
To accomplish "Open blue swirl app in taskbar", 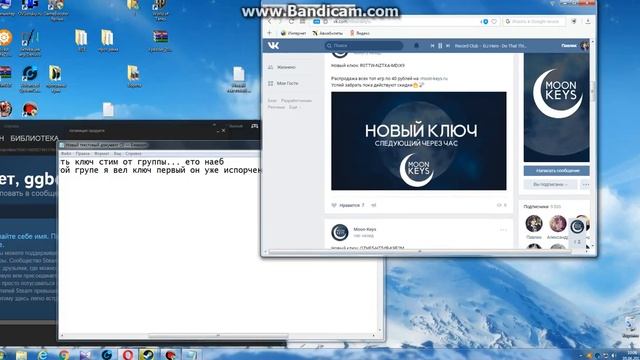I will pos(107,355).
